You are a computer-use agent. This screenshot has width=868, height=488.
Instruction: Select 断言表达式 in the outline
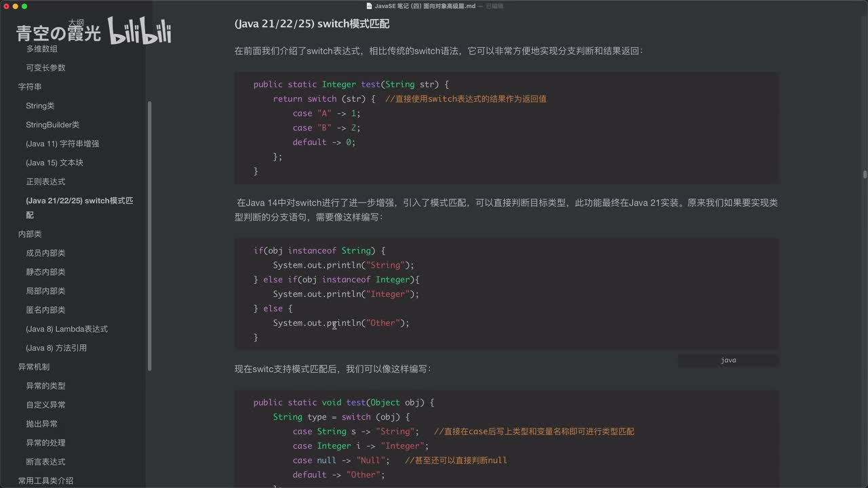(x=45, y=462)
